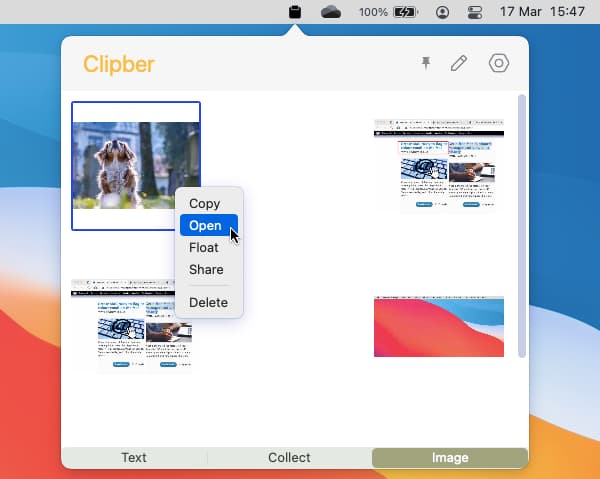The width and height of the screenshot is (600, 479).
Task: Click the Clipber title text
Action: coord(119,64)
